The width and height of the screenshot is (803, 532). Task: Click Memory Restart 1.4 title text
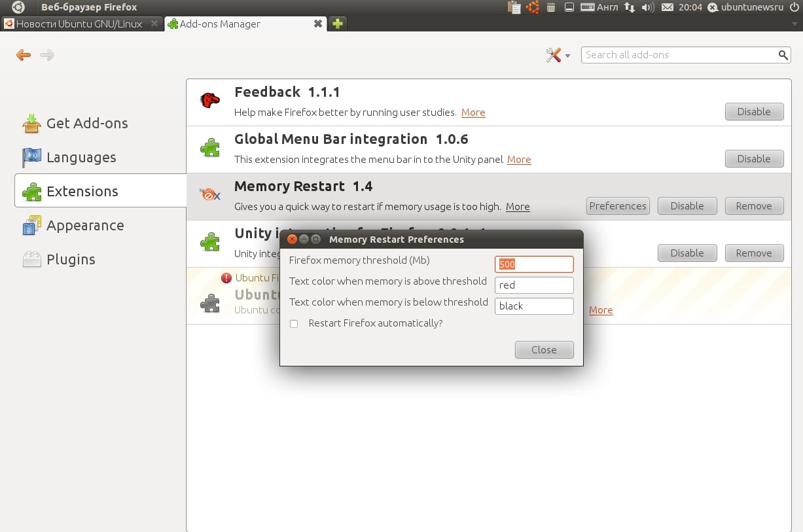click(304, 186)
